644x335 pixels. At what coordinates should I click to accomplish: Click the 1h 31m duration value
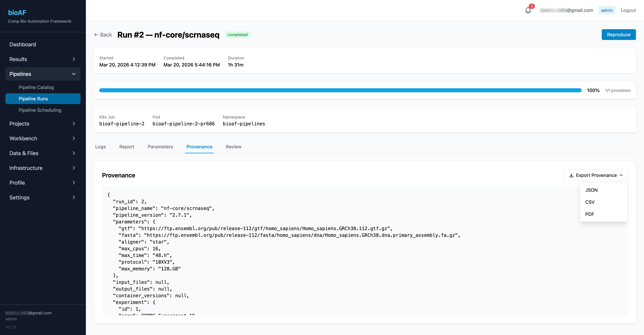pos(235,65)
